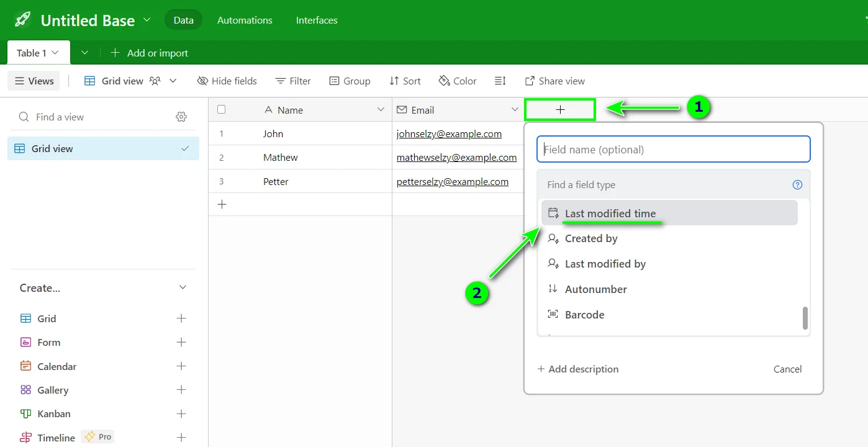Screen dimensions: 868x447
Task: Add a new Calendar view
Action: [181, 366]
